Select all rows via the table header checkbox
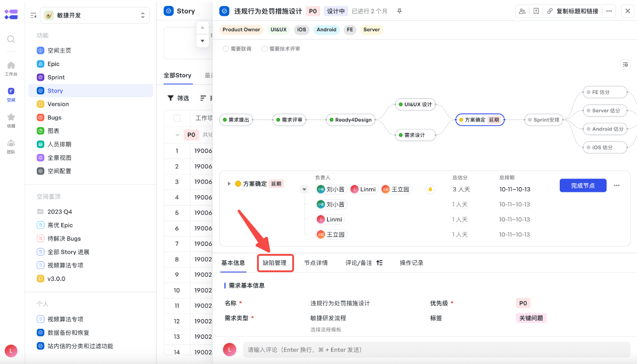This screenshot has height=364, width=637. pyautogui.click(x=177, y=117)
